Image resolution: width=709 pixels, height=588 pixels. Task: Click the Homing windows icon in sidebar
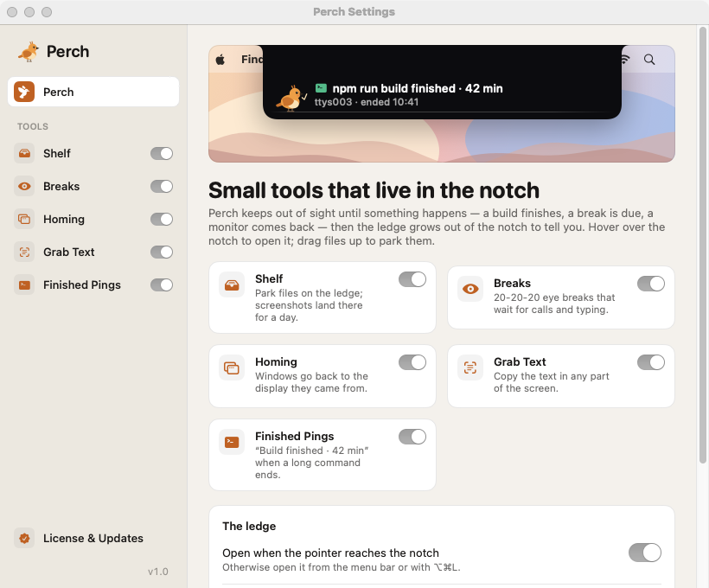(x=24, y=220)
